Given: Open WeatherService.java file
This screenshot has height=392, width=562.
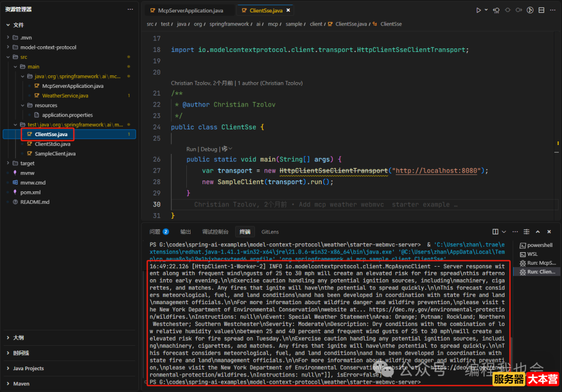Looking at the screenshot, I should (65, 96).
